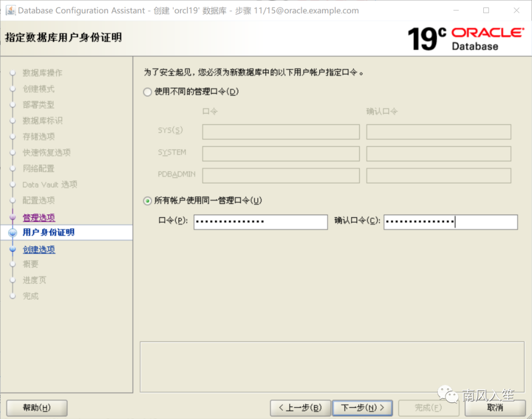Click the 数据库操作 step label
The image size is (532, 419).
[x=42, y=73]
